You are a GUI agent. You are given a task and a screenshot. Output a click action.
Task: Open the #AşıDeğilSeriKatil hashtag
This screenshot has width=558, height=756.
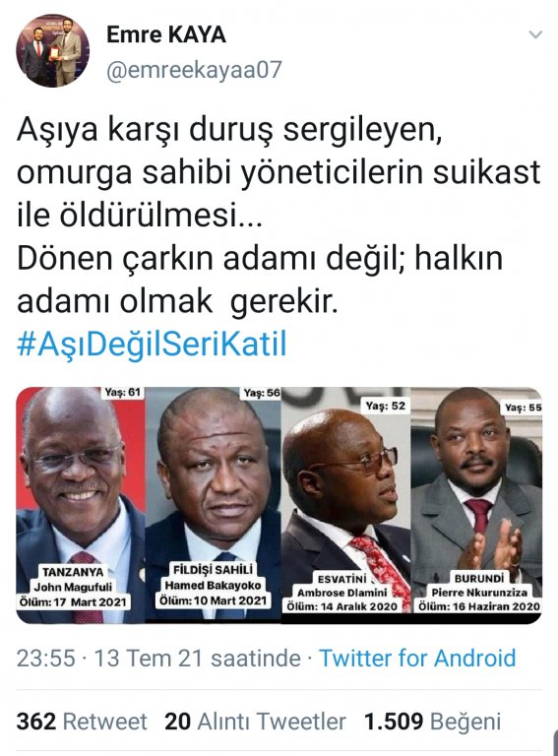[x=152, y=345]
